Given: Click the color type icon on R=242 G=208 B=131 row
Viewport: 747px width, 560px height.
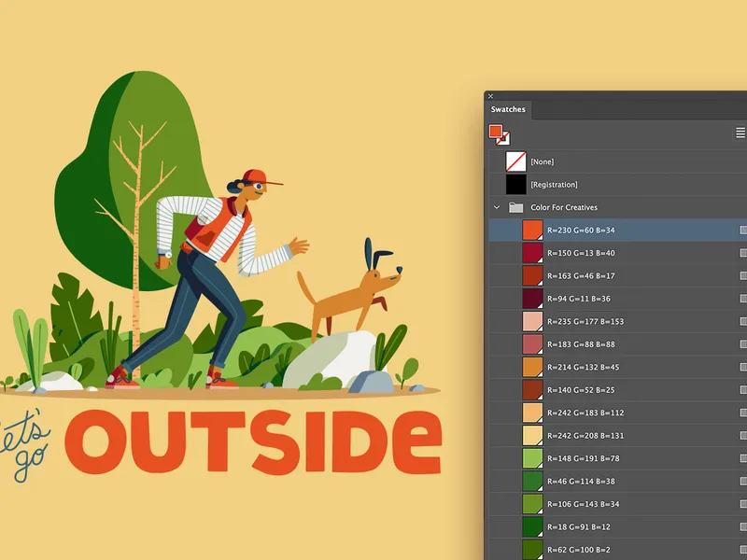Looking at the screenshot, I should pos(743,436).
